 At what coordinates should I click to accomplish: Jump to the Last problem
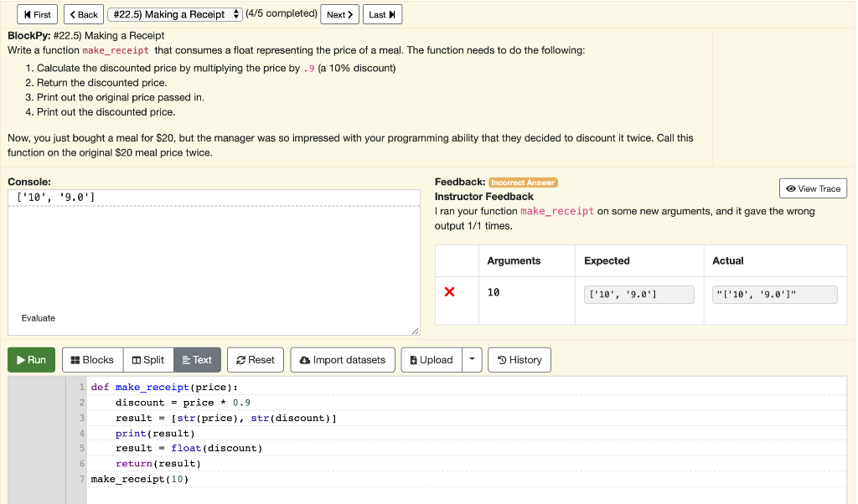pyautogui.click(x=382, y=15)
